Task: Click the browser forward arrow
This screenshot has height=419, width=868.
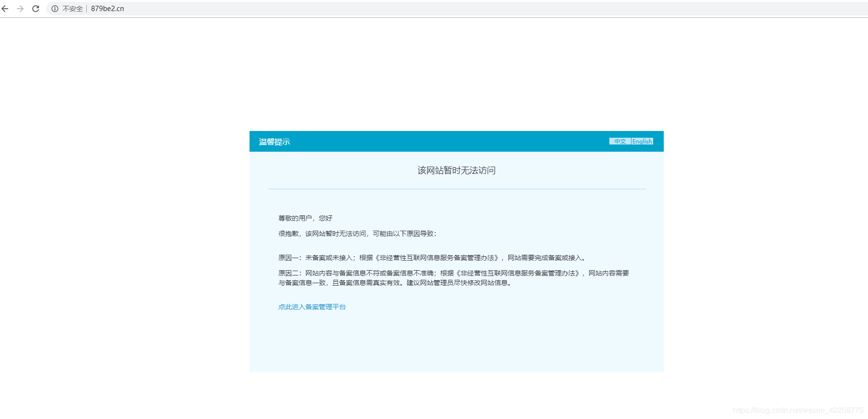Action: pyautogui.click(x=20, y=9)
